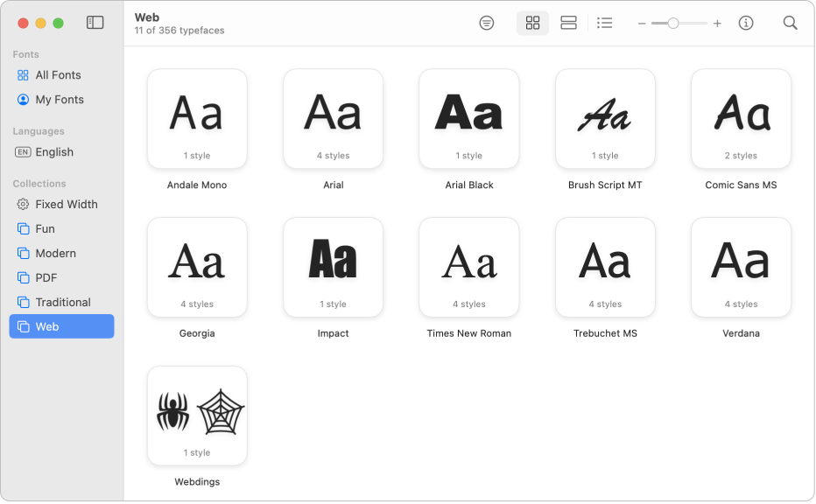
Task: Click the '11 of 356 typefaces' subtitle
Action: [x=179, y=30]
